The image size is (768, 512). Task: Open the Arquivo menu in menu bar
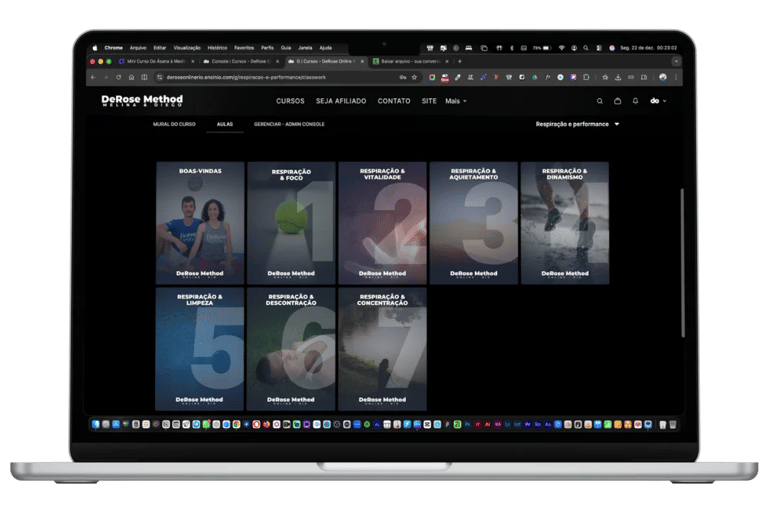(x=138, y=48)
